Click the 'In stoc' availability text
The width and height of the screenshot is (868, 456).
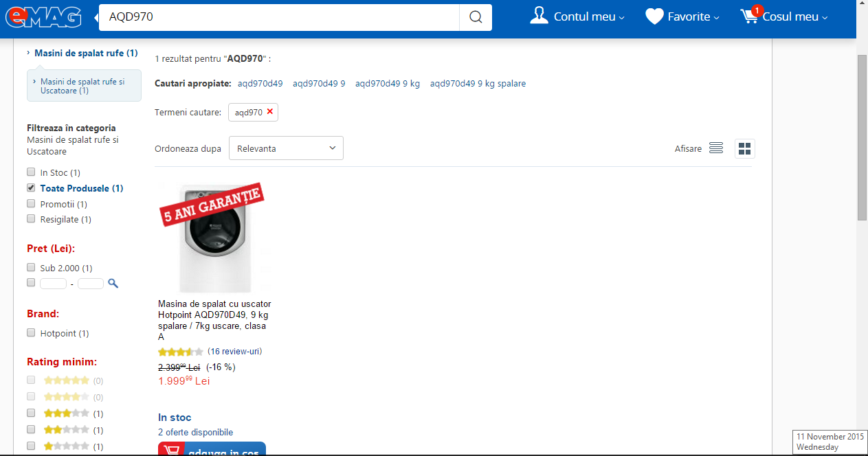pos(175,418)
